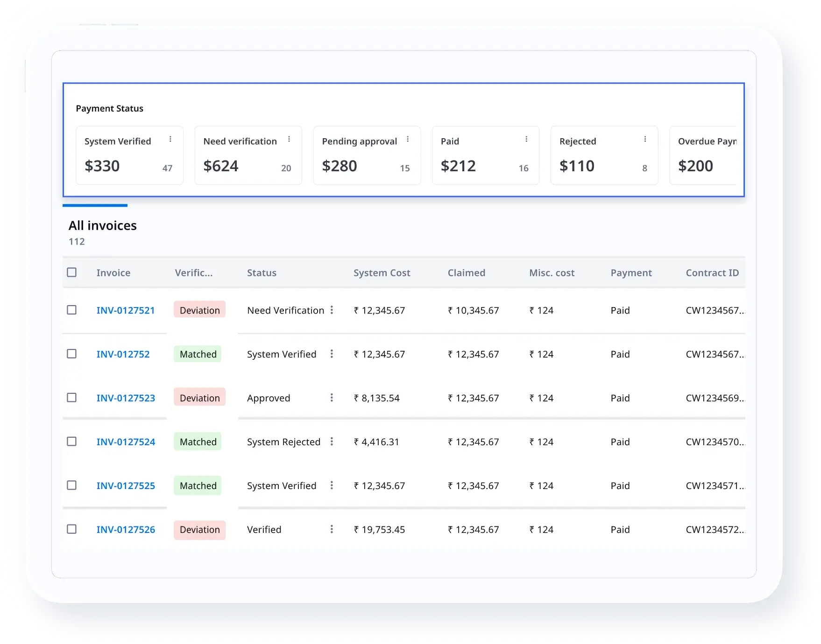The height and width of the screenshot is (644, 821).
Task: Expand status options for INV-012752
Action: coord(332,354)
